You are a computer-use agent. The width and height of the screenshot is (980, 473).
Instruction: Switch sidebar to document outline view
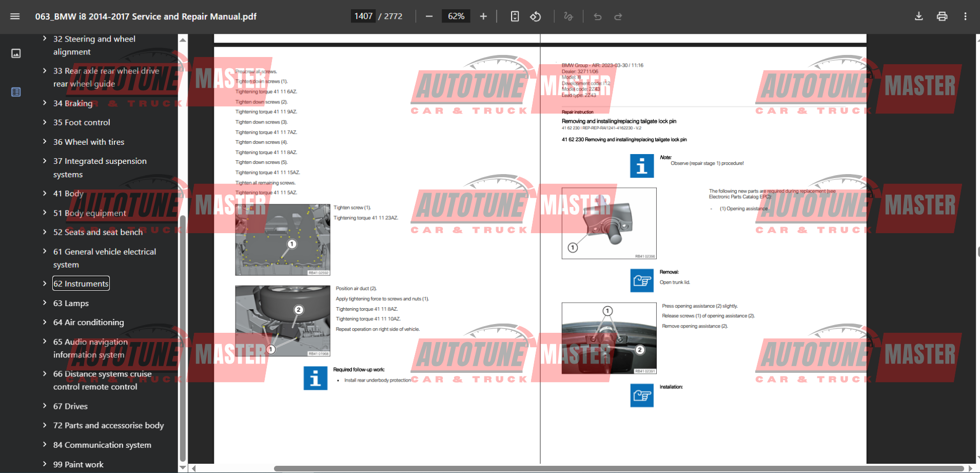pyautogui.click(x=16, y=92)
